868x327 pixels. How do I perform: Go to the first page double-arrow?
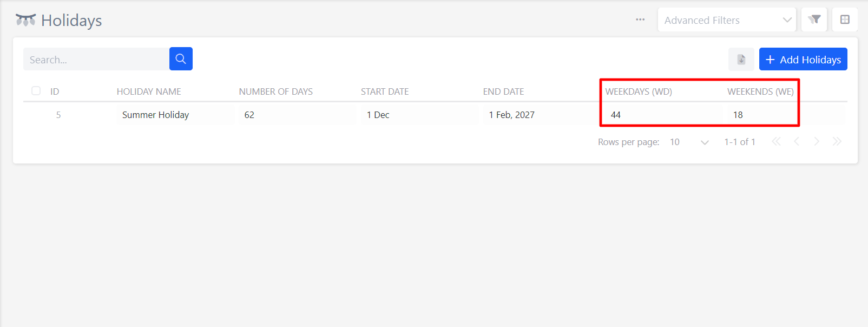[x=776, y=141]
